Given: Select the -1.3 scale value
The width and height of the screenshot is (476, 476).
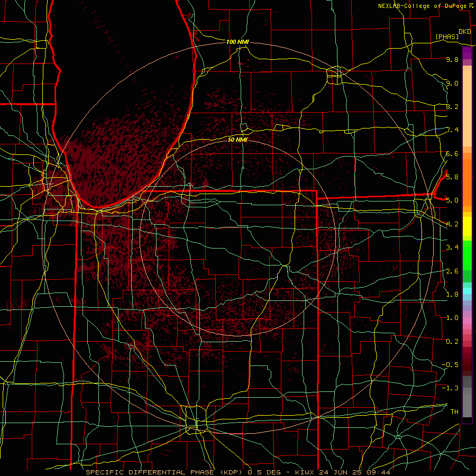Looking at the screenshot, I should [450, 388].
